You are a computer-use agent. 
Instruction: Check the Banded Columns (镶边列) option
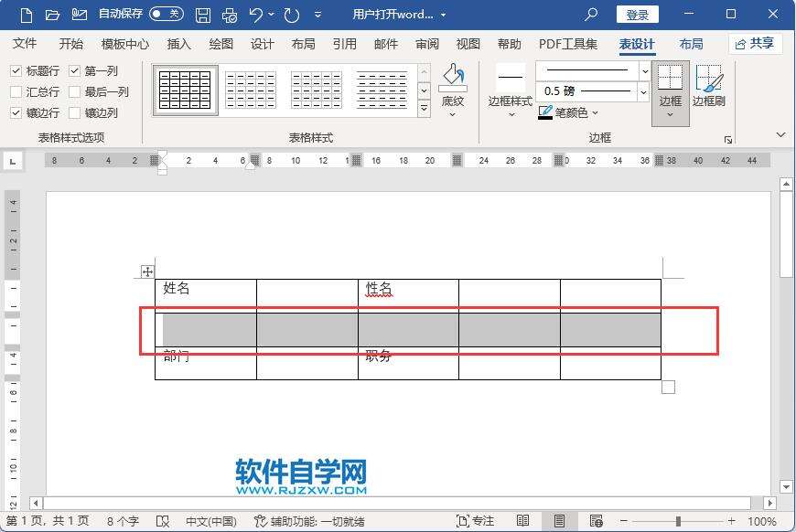75,113
